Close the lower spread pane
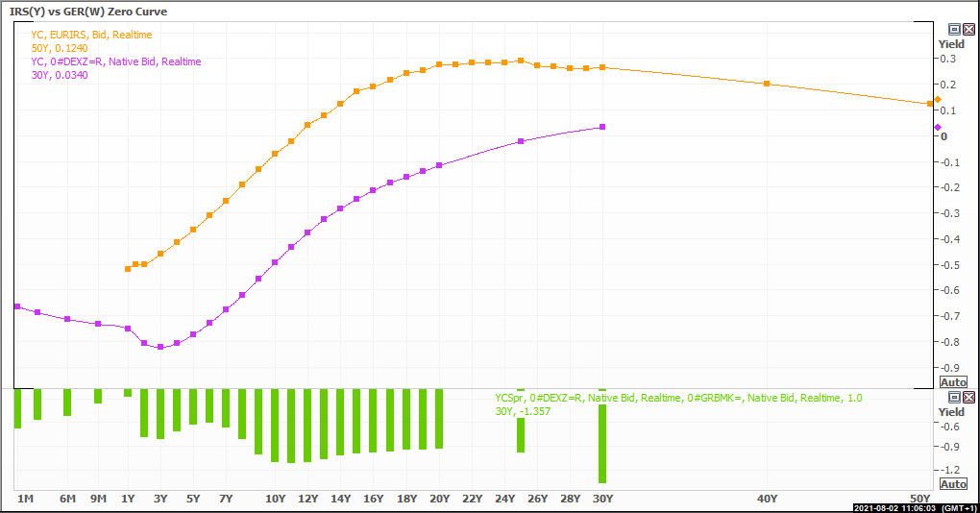The width and height of the screenshot is (980, 513). coord(968,398)
